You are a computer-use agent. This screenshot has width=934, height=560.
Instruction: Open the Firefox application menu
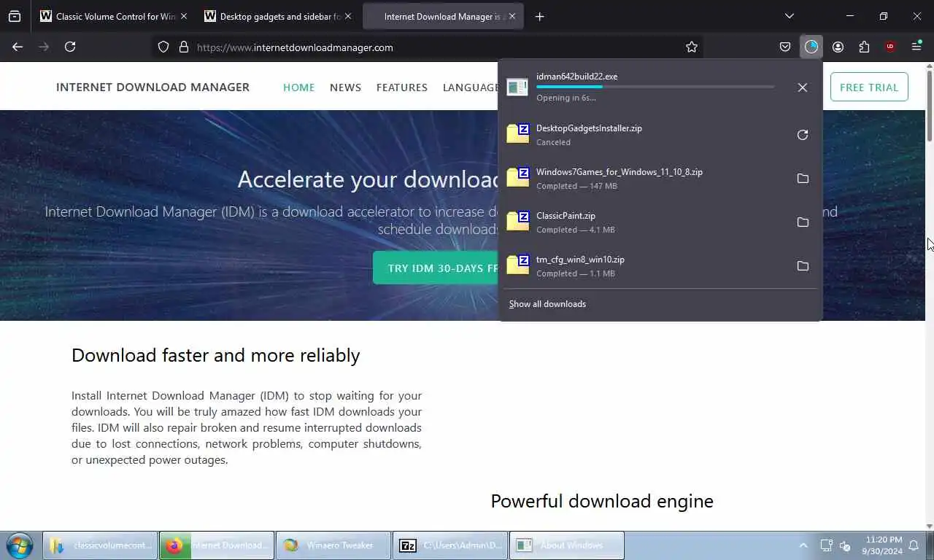point(916,47)
